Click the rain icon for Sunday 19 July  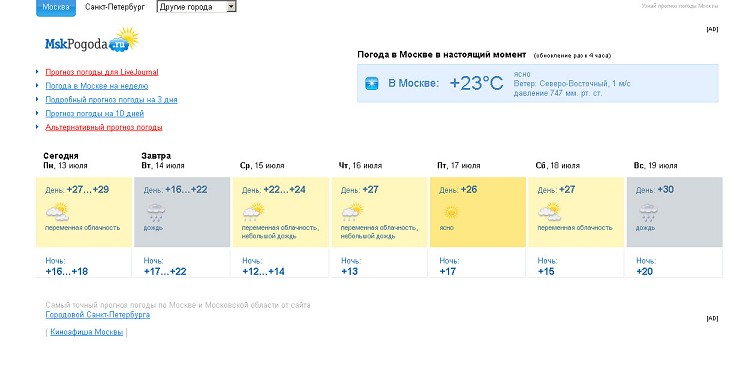[648, 212]
